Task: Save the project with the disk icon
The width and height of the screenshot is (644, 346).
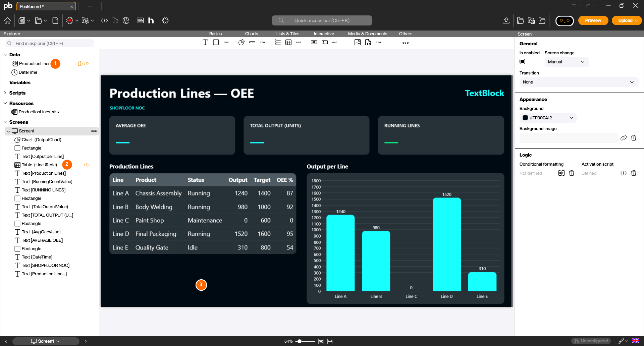Action: (22, 20)
